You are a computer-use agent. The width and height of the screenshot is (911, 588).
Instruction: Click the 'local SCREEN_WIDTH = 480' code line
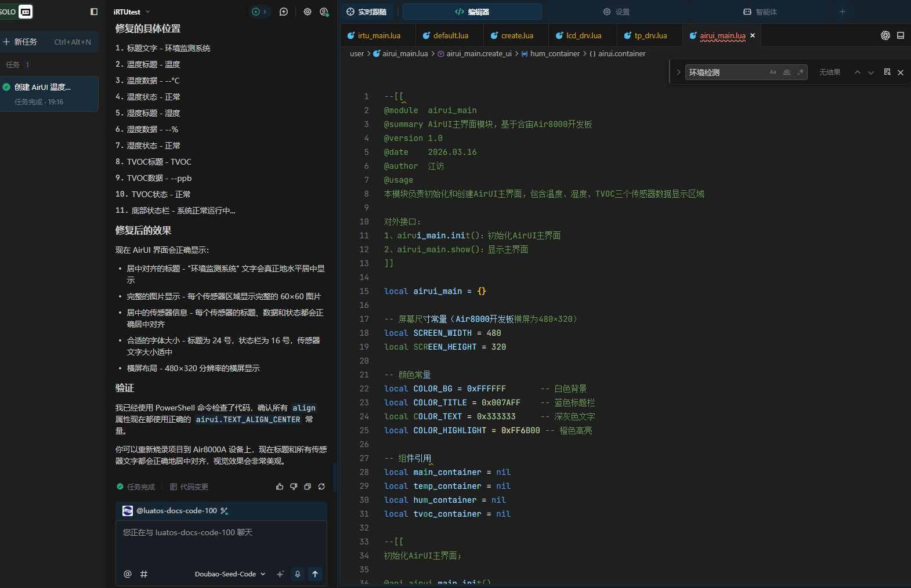click(x=442, y=333)
